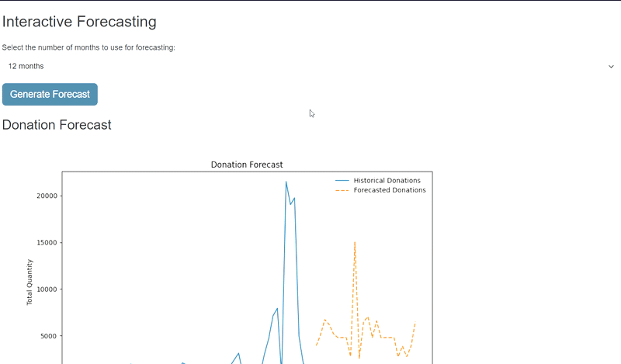Click the Generate Forecast button

click(50, 95)
